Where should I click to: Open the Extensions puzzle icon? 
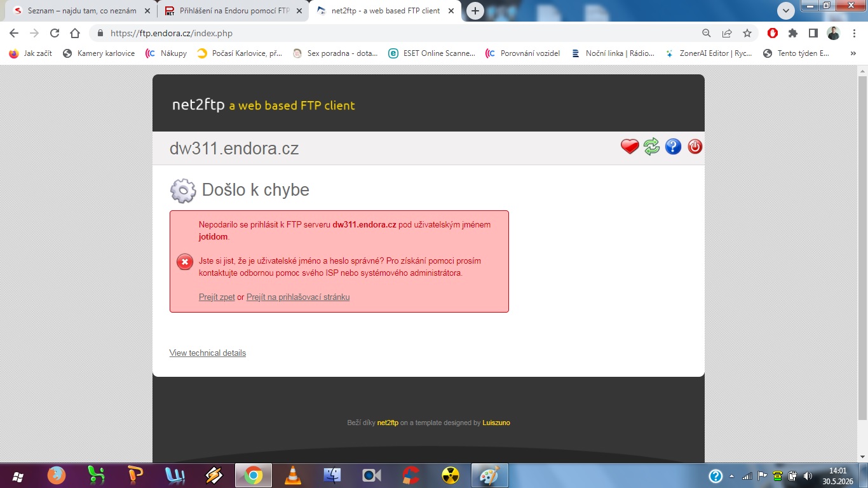pos(793,33)
